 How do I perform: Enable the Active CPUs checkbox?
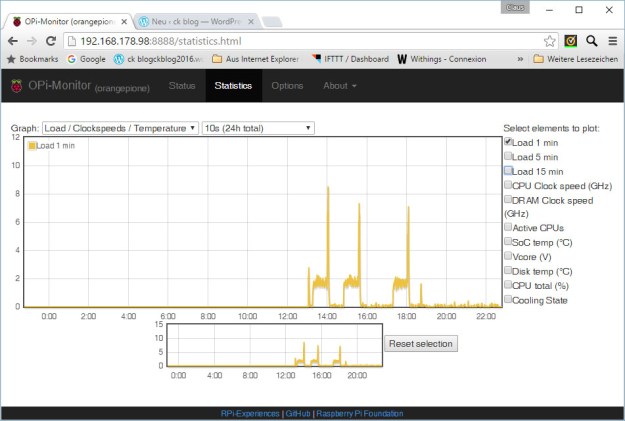point(508,226)
